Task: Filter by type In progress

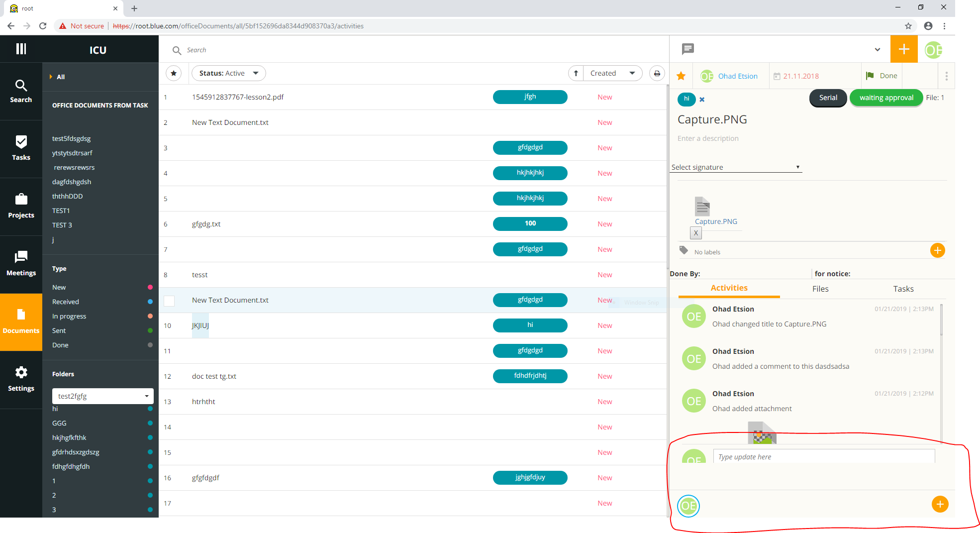Action: (69, 317)
